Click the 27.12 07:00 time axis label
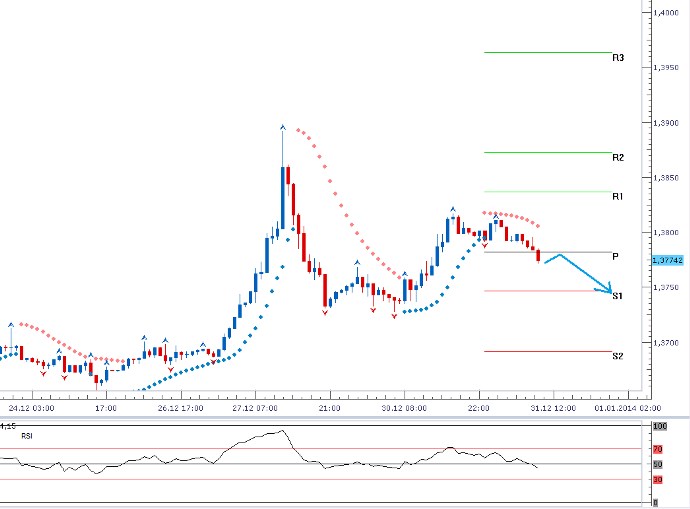The image size is (690, 509). coord(255,408)
